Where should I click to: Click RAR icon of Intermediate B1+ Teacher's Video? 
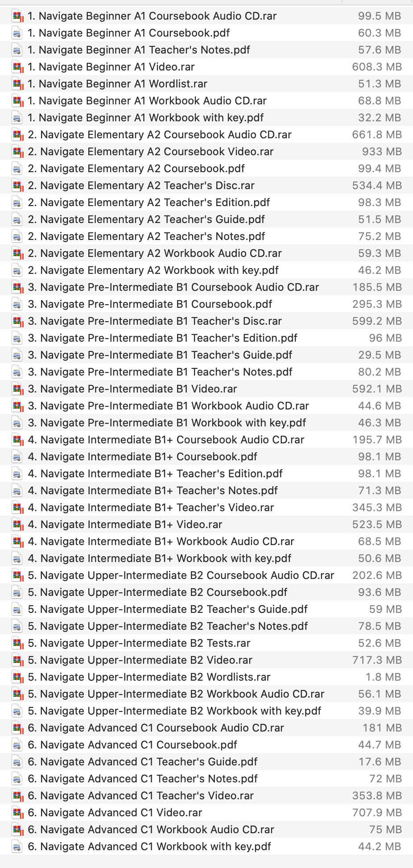click(x=17, y=508)
